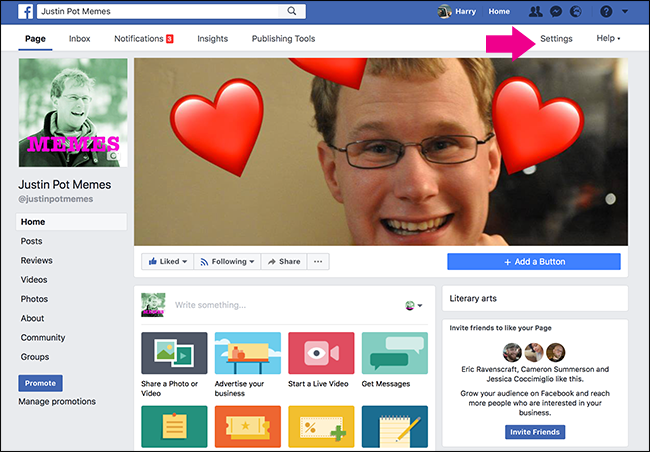This screenshot has width=650, height=452.
Task: Click the third friend avatar in invite box
Action: 555,353
